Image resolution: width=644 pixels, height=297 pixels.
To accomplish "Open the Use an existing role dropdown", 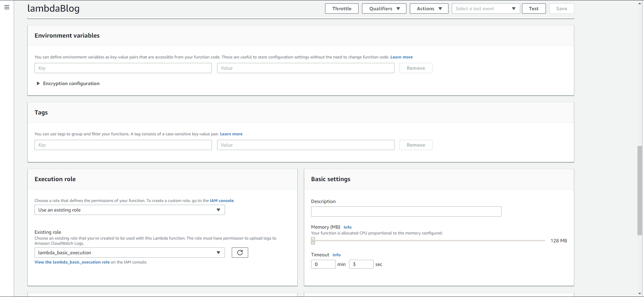I will [130, 210].
